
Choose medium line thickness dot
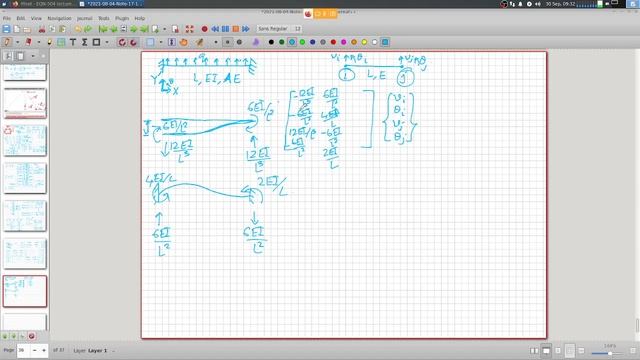click(228, 42)
